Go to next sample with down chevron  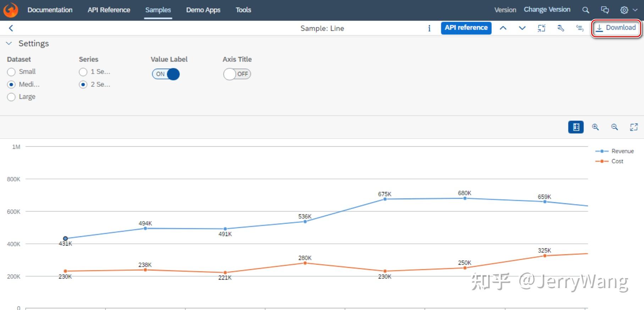(x=522, y=28)
